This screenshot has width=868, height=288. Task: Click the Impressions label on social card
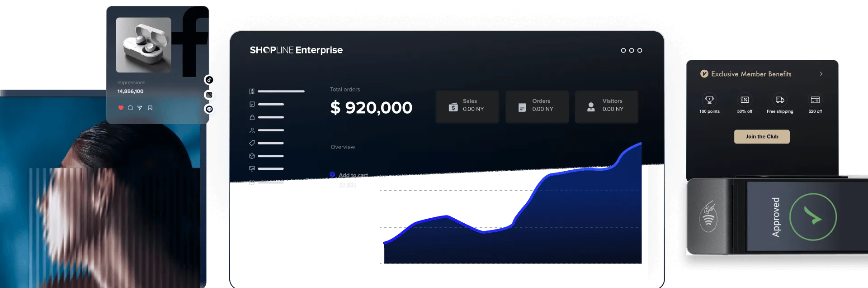[131, 82]
